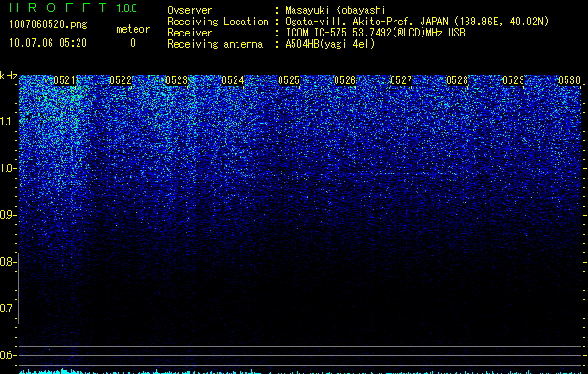Click the Ogata-vill. Akita-Pref. JAPAN location text
The width and height of the screenshot is (588, 374).
coord(417,22)
